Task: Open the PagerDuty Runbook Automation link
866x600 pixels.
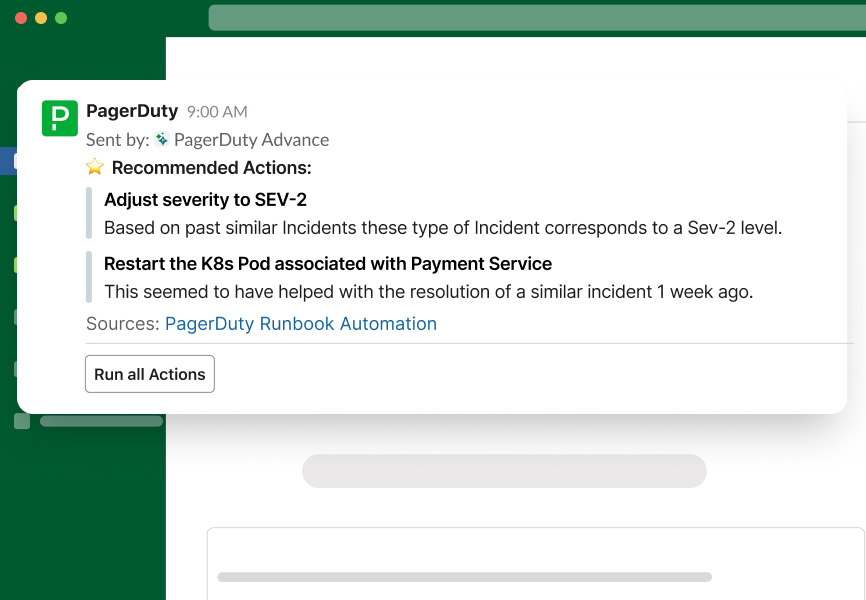Action: (x=300, y=323)
